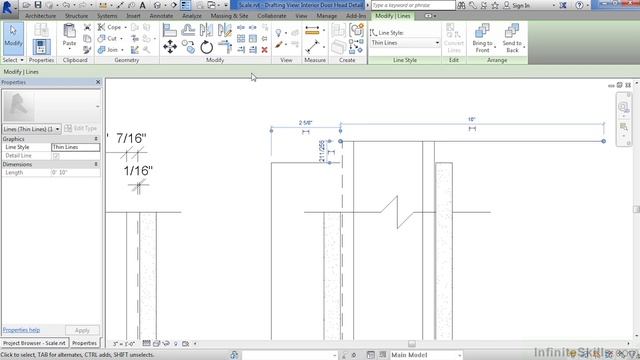Open the Annotate ribbon tab
The image size is (640, 360).
[x=161, y=16]
